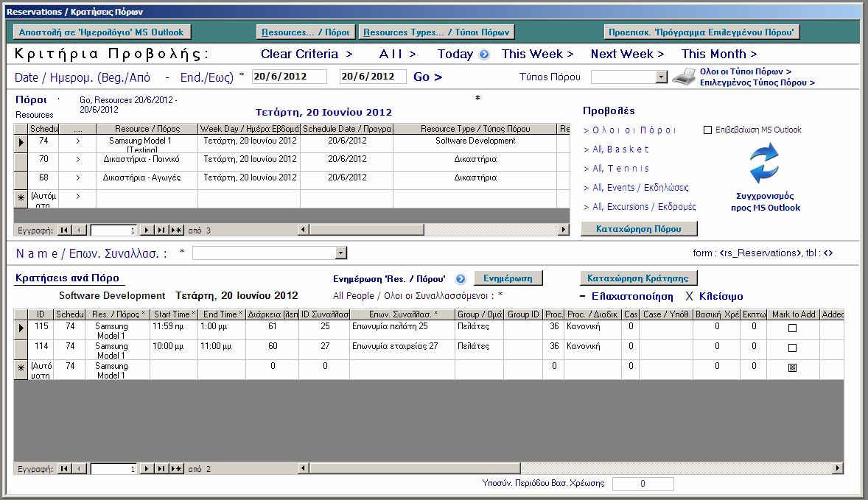Click record number box in Resources navigator

[113, 230]
